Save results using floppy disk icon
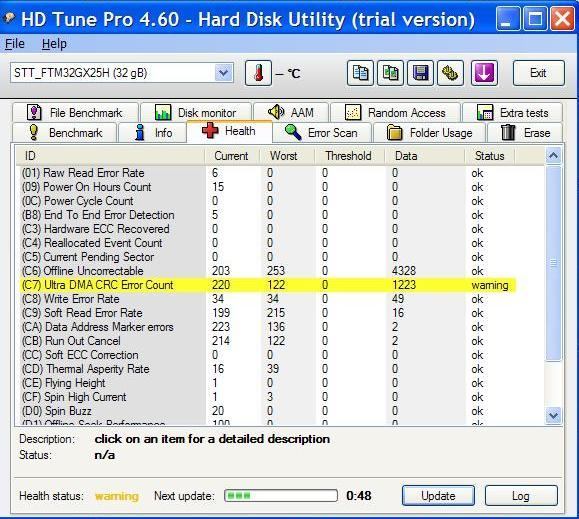 click(x=420, y=73)
